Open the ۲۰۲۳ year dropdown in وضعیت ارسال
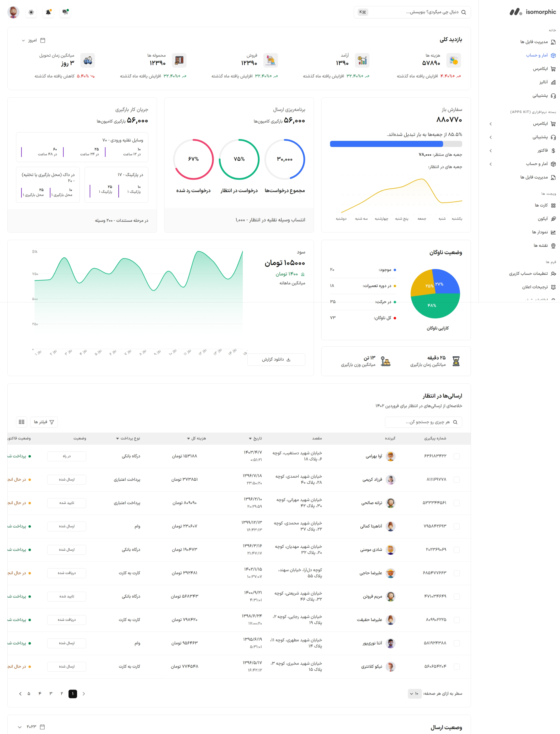This screenshot has height=734, width=560. pyautogui.click(x=31, y=727)
